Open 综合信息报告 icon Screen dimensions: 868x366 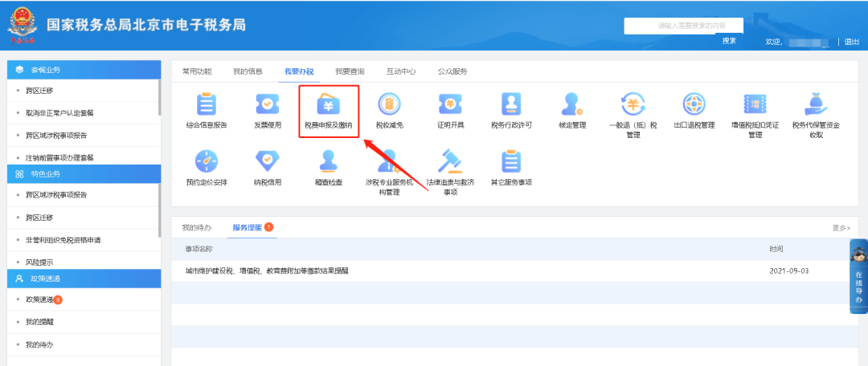click(207, 104)
